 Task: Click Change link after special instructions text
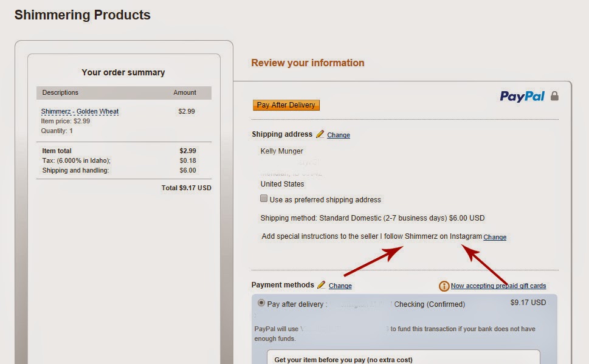(x=495, y=237)
